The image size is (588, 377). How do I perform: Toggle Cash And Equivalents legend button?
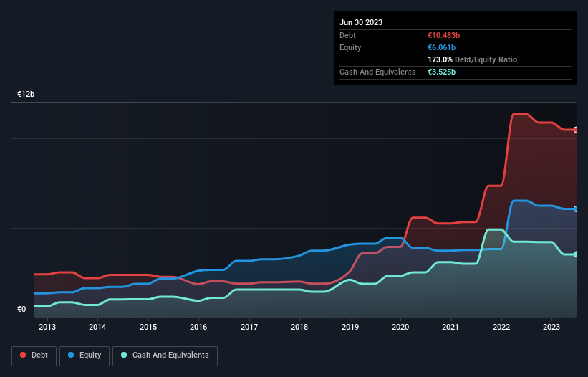click(x=165, y=355)
